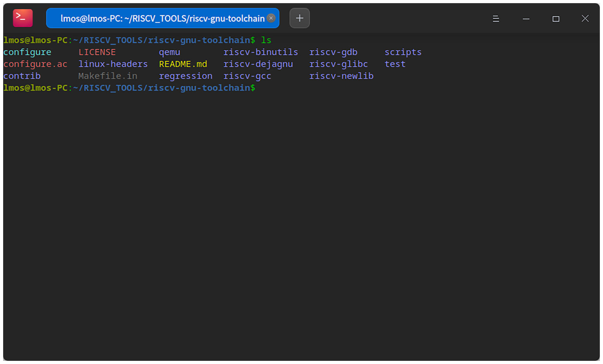Minimize the terminal window
This screenshot has height=364, width=603.
coord(526,19)
